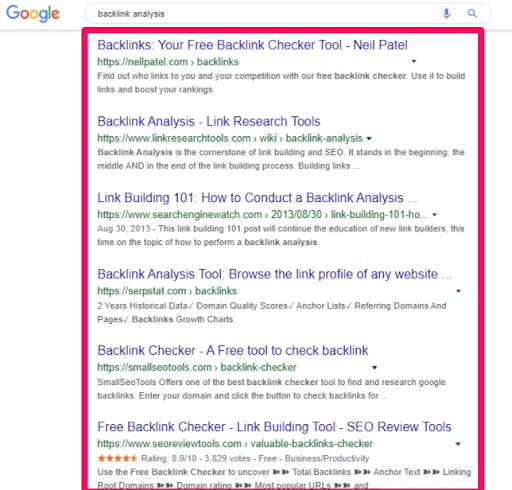This screenshot has width=512, height=490.
Task: Start voice search with microphone icon
Action: [446, 13]
